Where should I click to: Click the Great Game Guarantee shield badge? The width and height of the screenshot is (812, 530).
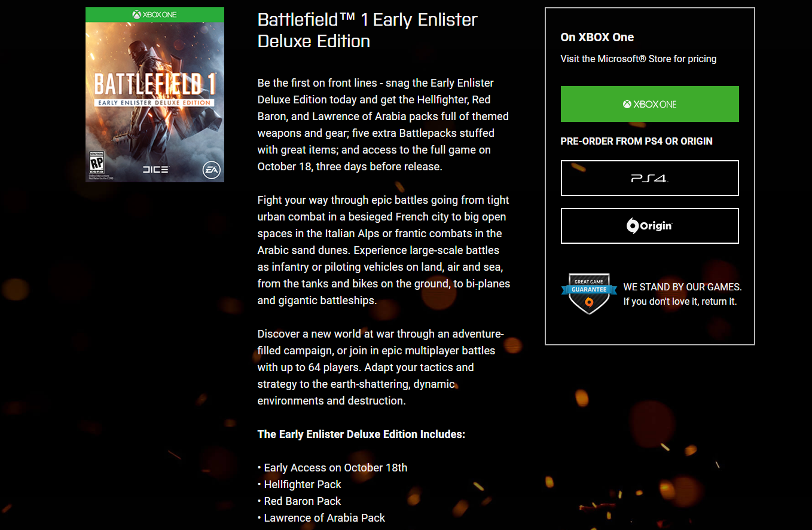(589, 293)
